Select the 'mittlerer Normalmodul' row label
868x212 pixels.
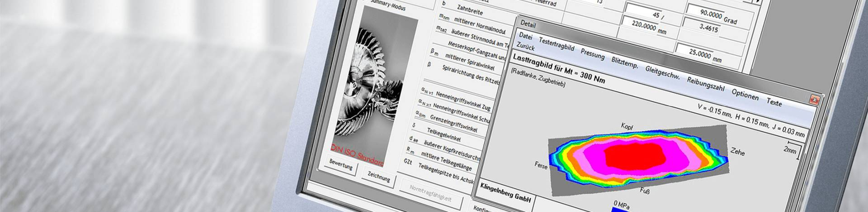480,25
